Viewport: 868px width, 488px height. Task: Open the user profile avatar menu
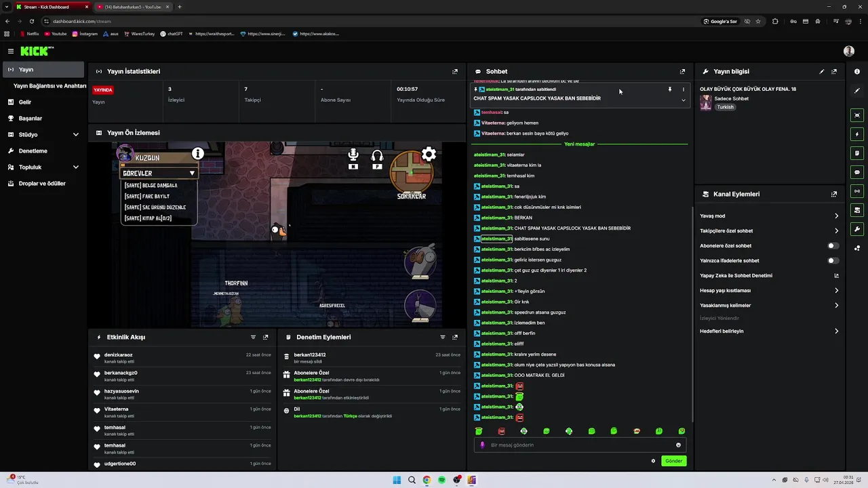point(849,51)
